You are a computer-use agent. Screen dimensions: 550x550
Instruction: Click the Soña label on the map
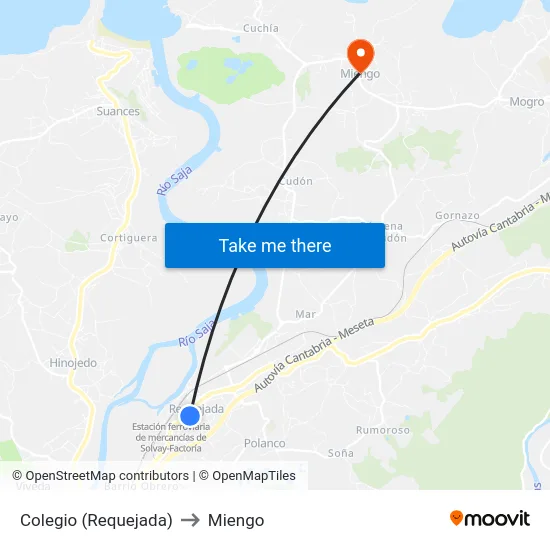coord(341,453)
